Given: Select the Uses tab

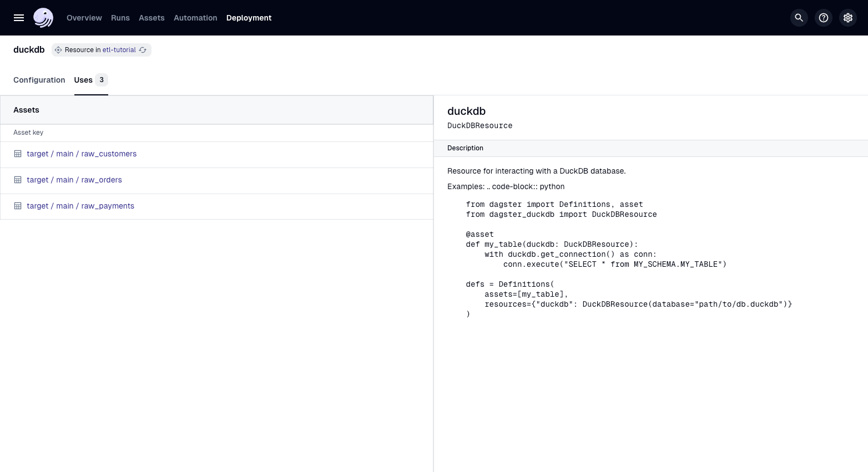Looking at the screenshot, I should click(84, 80).
